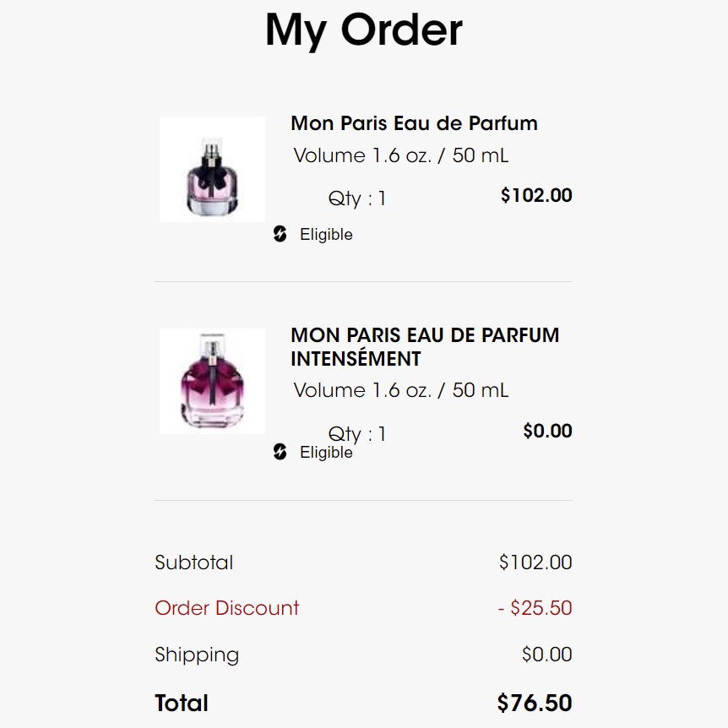The width and height of the screenshot is (728, 728).
Task: Click the Eligible text under the second product
Action: point(326,453)
